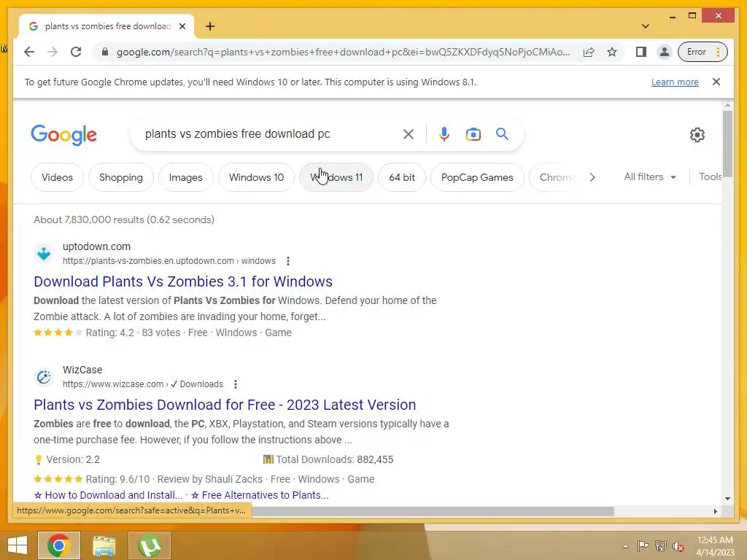Open the Learn more link
Screen dimensions: 747x560
pyautogui.click(x=675, y=82)
